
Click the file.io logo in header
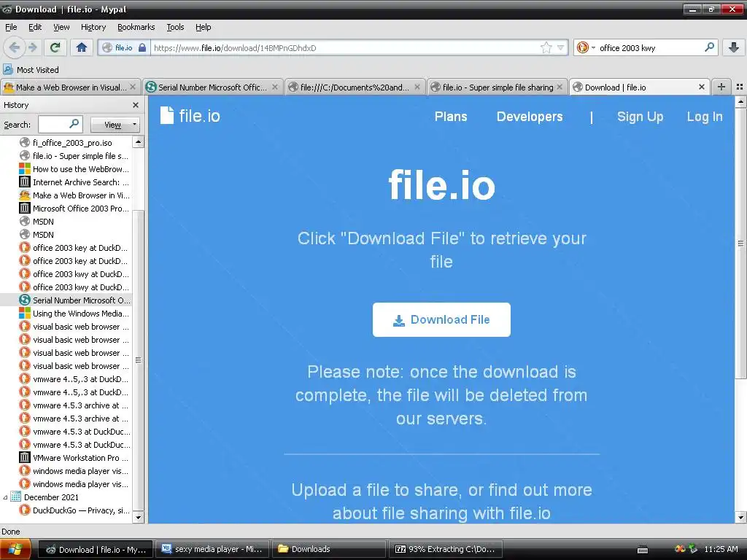[x=190, y=116]
